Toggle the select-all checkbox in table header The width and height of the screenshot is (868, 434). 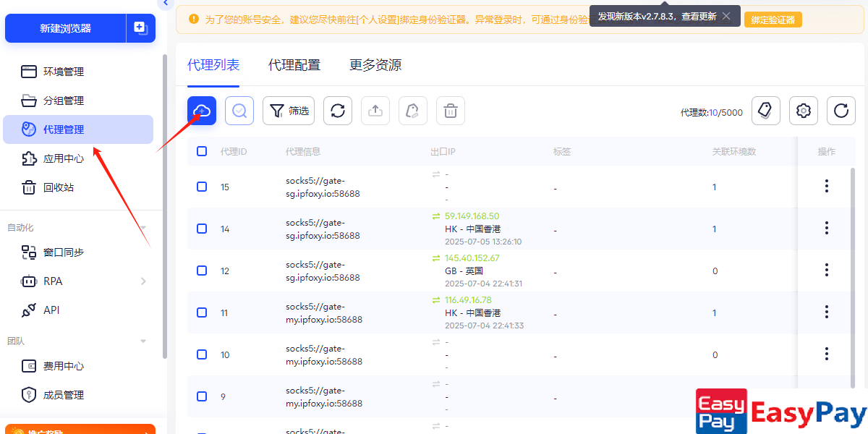(x=202, y=151)
